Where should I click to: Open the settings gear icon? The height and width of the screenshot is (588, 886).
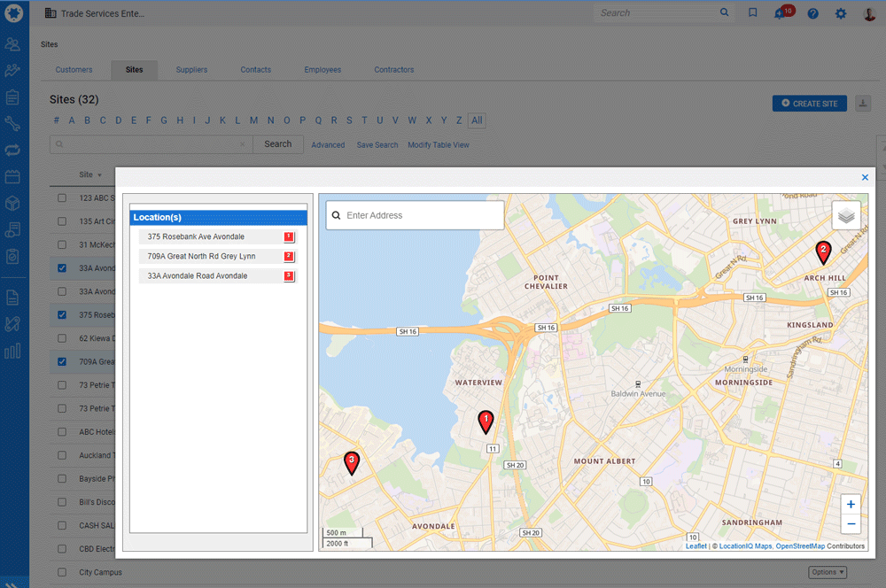point(840,13)
